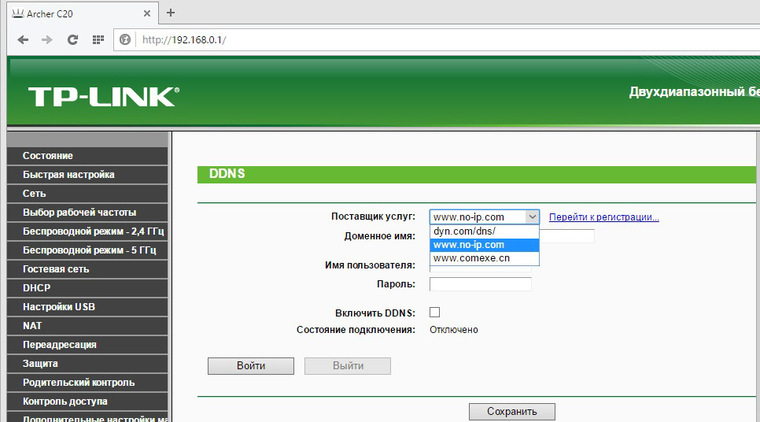This screenshot has width=760, height=422.
Task: Open Гостевая сеть menu item
Action: click(x=88, y=269)
